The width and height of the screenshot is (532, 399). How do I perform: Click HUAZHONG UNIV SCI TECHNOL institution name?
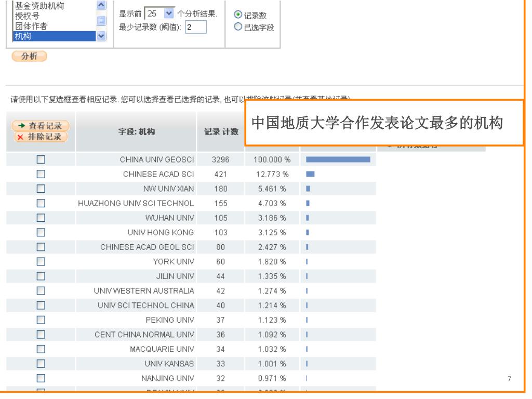point(136,203)
